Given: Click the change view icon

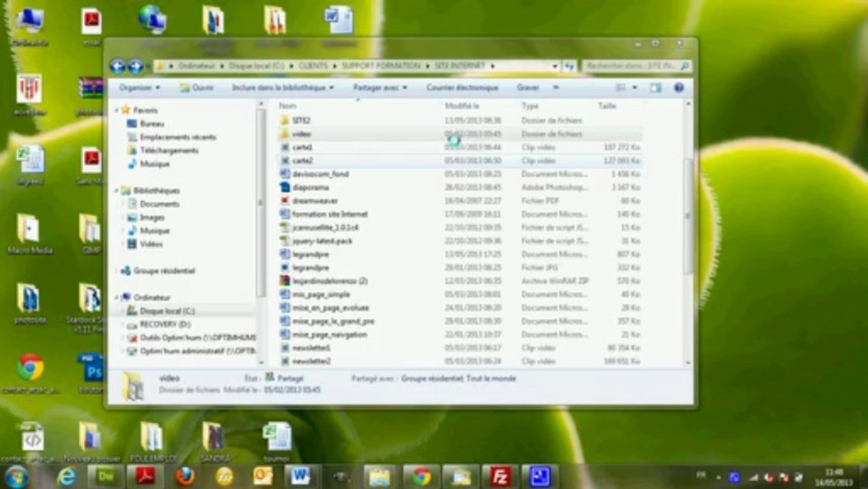Looking at the screenshot, I should coord(621,88).
